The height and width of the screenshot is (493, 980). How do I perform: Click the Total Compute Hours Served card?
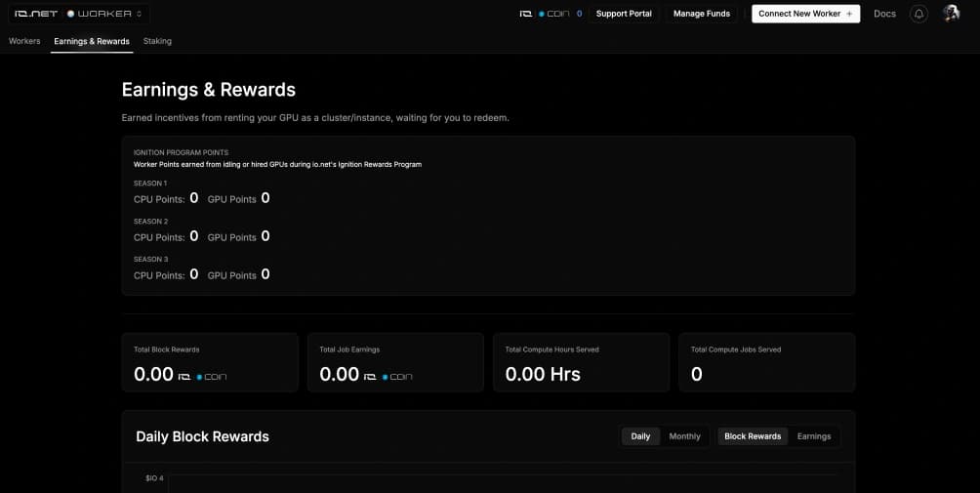coord(581,362)
